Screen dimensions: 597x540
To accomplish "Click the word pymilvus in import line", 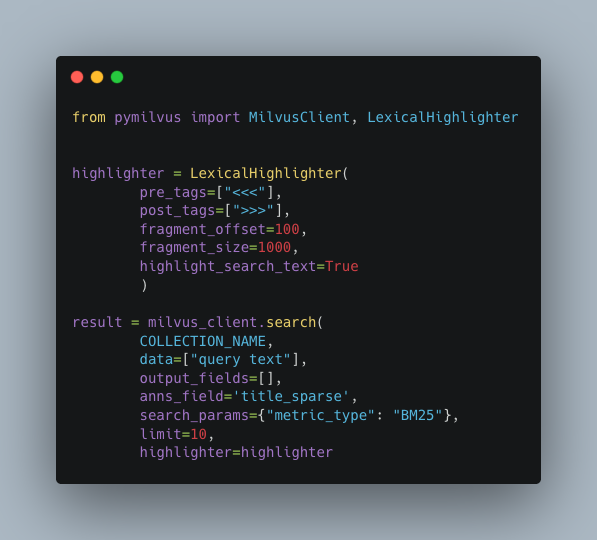I will pyautogui.click(x=148, y=118).
